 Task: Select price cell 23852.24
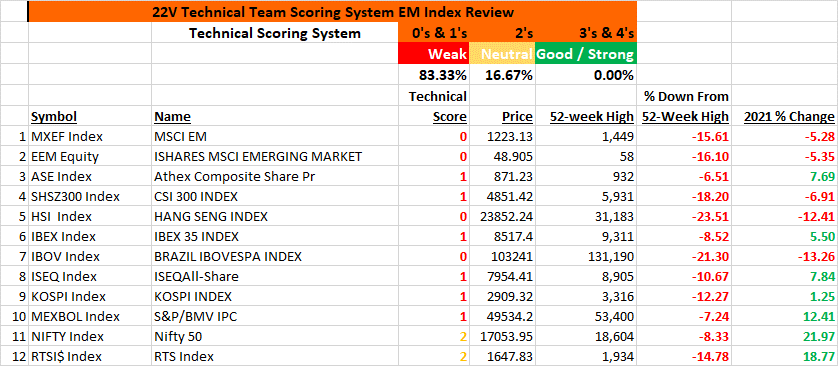(502, 216)
